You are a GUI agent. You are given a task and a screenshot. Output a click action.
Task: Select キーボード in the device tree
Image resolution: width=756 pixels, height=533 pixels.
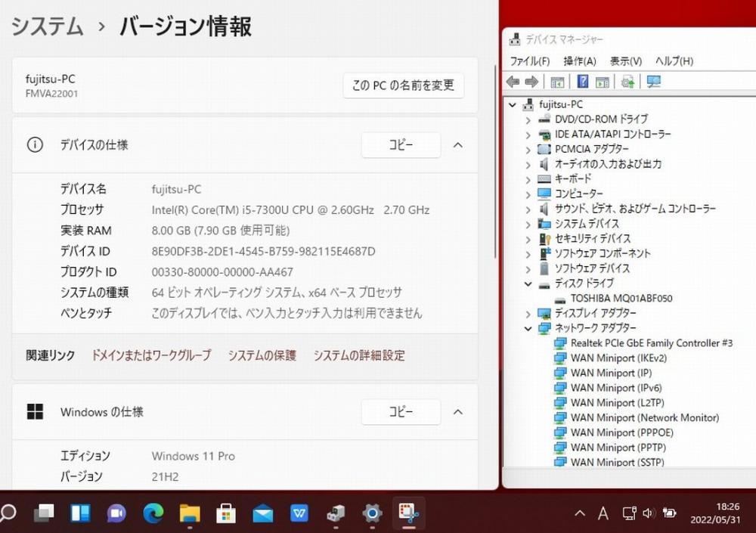(573, 179)
